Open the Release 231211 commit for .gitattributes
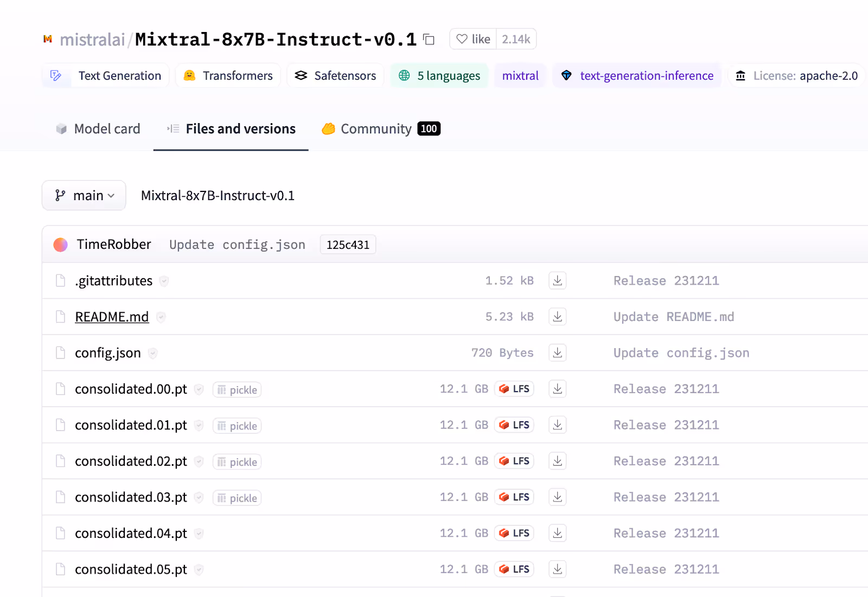Image resolution: width=868 pixels, height=597 pixels. pyautogui.click(x=666, y=281)
